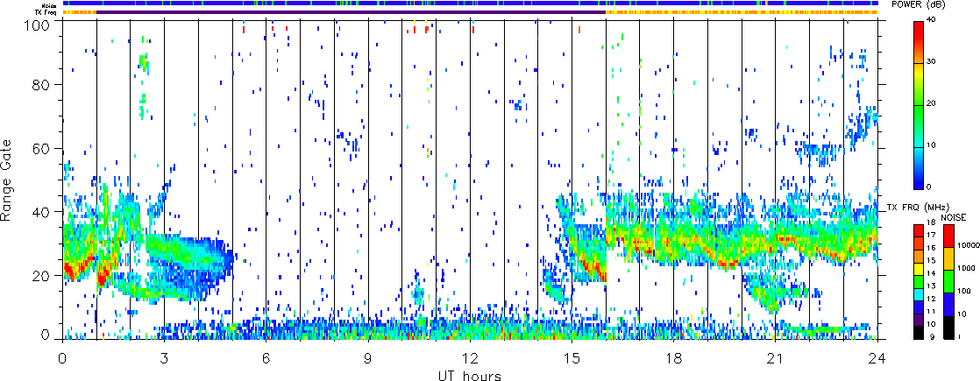Click the 21 tick label on the UT hours axis
This screenshot has height=381, width=980.
[x=775, y=359]
